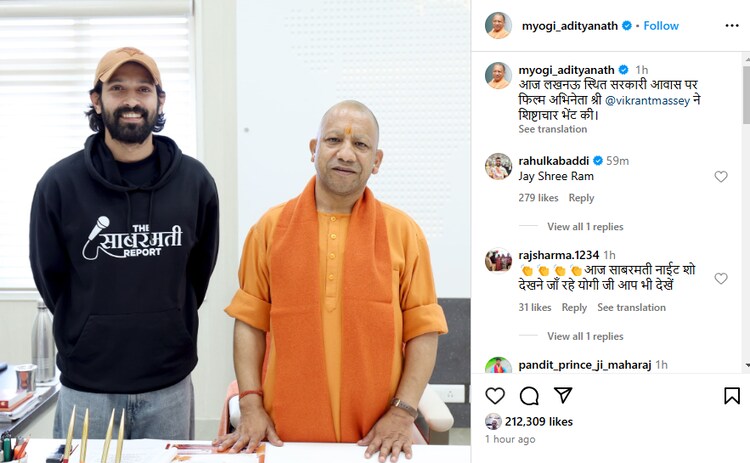Open the comment bubble icon
Image resolution: width=750 pixels, height=463 pixels.
[x=529, y=396]
